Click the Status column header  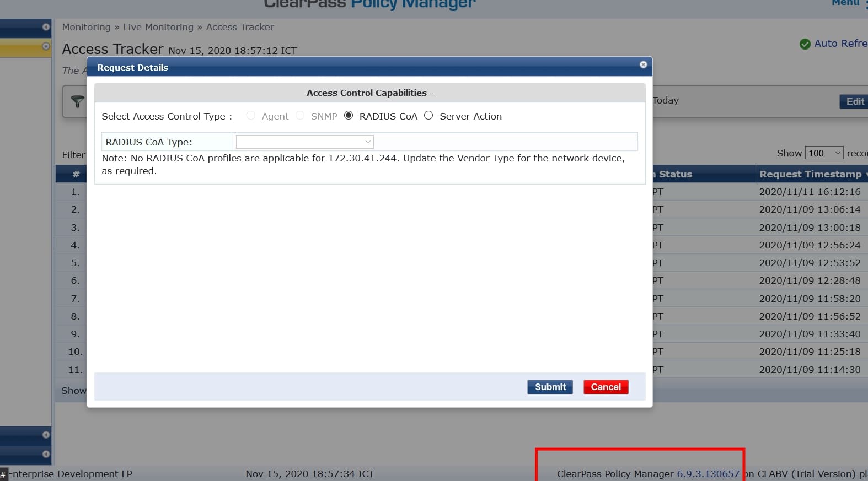(x=675, y=174)
